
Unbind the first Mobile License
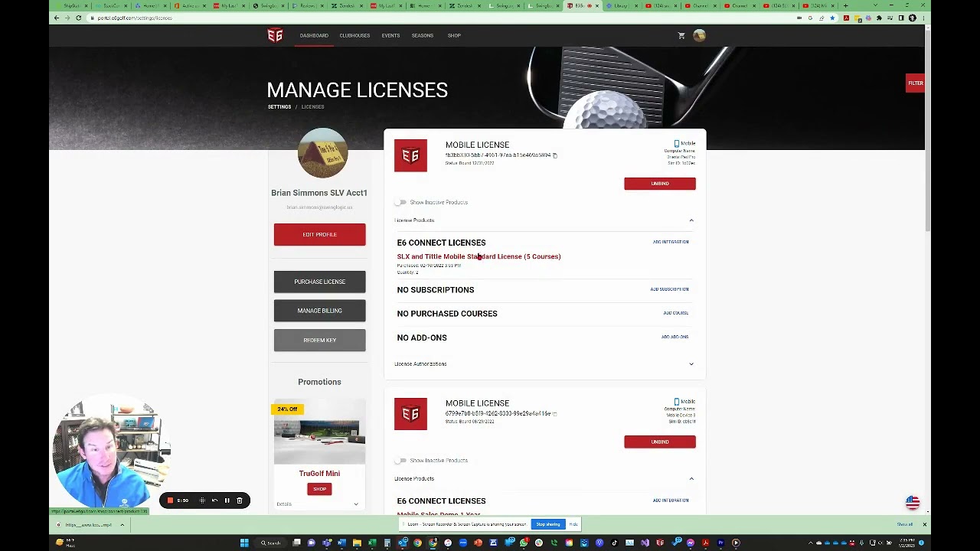click(660, 184)
